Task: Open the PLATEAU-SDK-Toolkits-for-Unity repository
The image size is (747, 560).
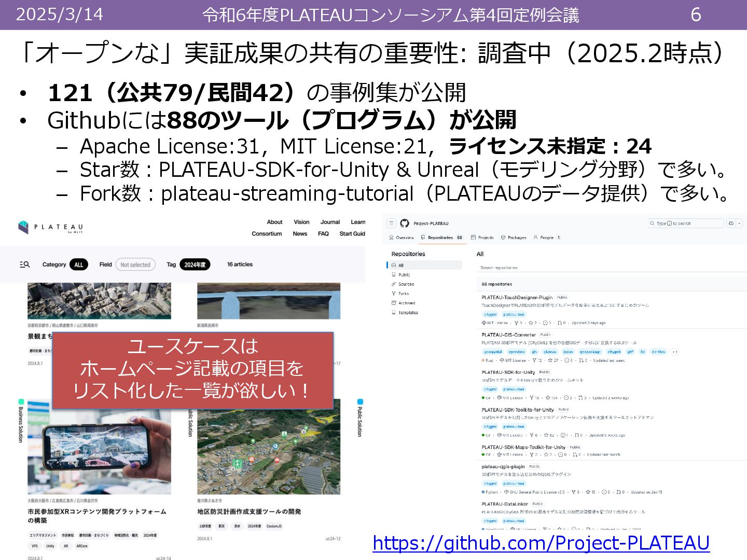Action: [x=518, y=410]
